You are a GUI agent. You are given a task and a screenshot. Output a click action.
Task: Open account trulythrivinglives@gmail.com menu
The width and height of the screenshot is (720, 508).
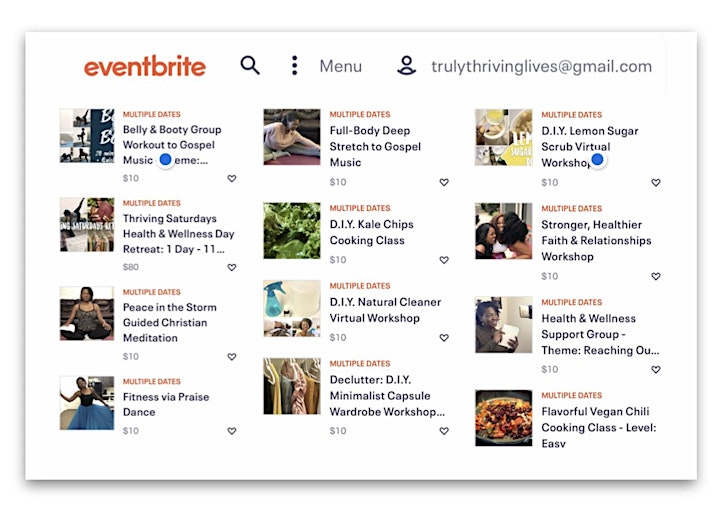[x=541, y=66]
